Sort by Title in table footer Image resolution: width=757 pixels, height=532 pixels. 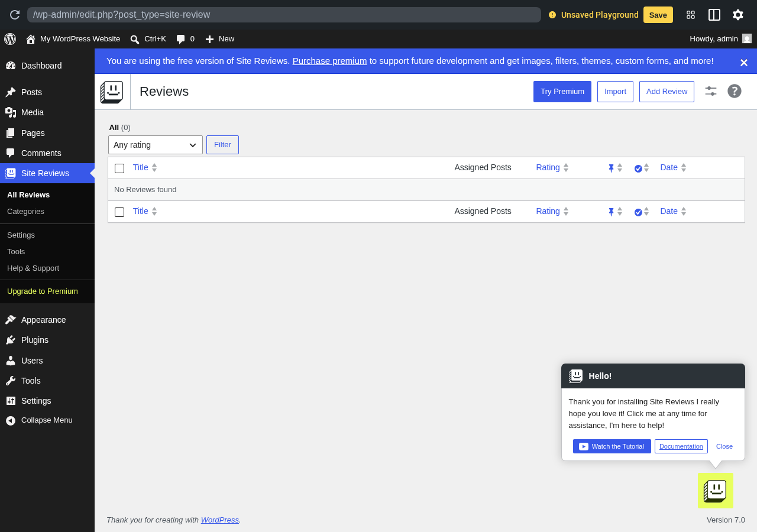pyautogui.click(x=145, y=211)
